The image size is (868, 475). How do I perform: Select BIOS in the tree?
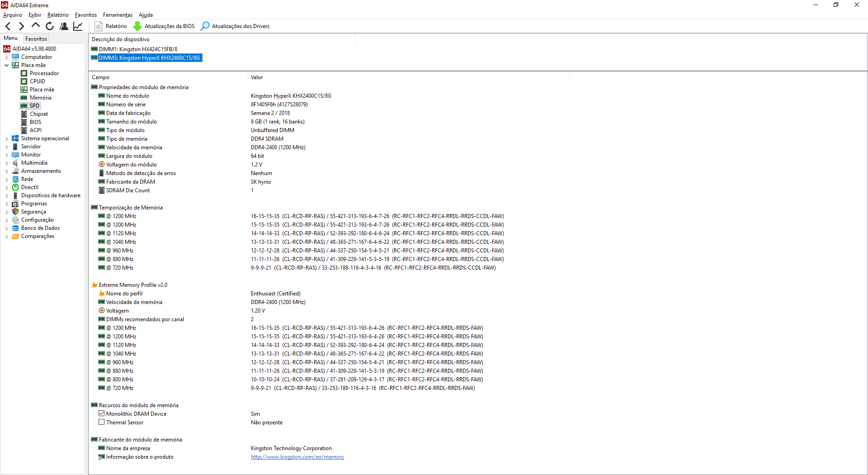coord(36,122)
